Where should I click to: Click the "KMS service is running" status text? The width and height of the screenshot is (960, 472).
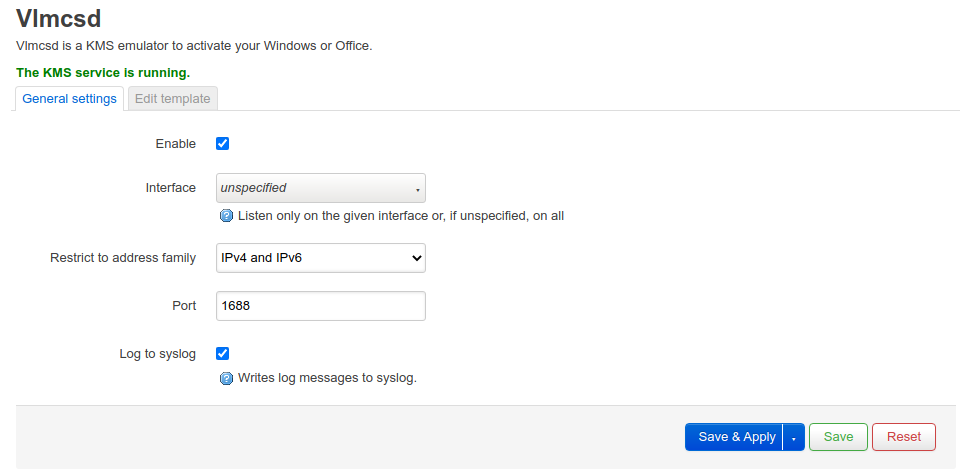pyautogui.click(x=103, y=73)
